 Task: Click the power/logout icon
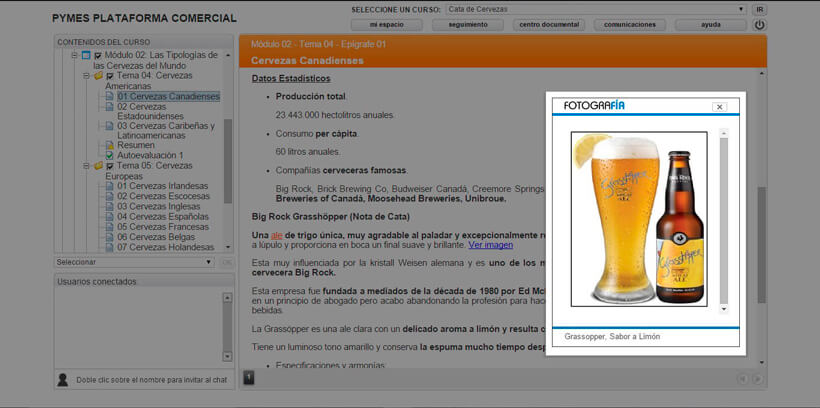pyautogui.click(x=759, y=25)
